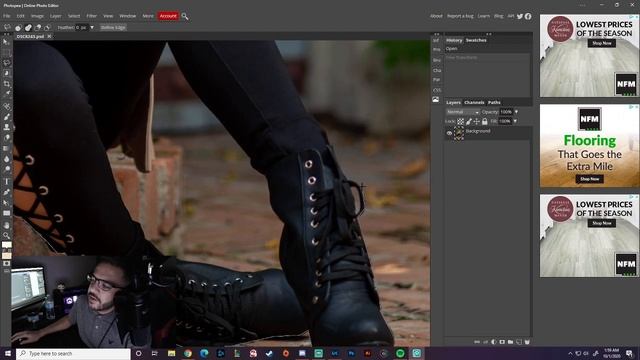Screen dimensions: 640x360
Task: Select the Rectangle Select tool
Action: (x=6, y=53)
